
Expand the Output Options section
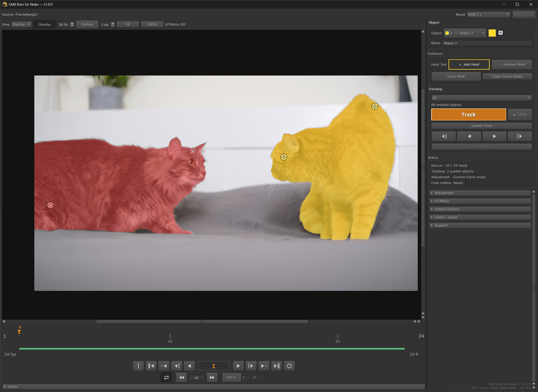click(480, 209)
